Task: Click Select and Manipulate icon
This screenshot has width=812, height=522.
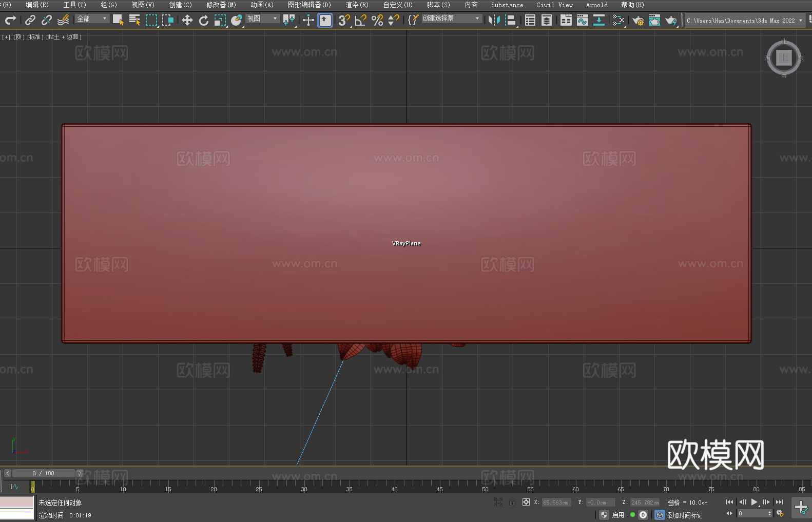Action: (x=308, y=20)
